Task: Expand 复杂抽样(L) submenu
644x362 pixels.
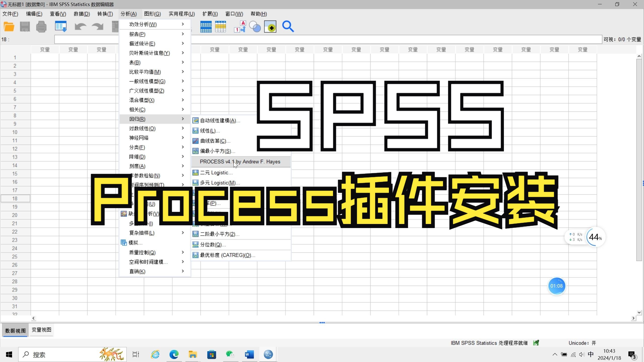Action: pos(155,233)
